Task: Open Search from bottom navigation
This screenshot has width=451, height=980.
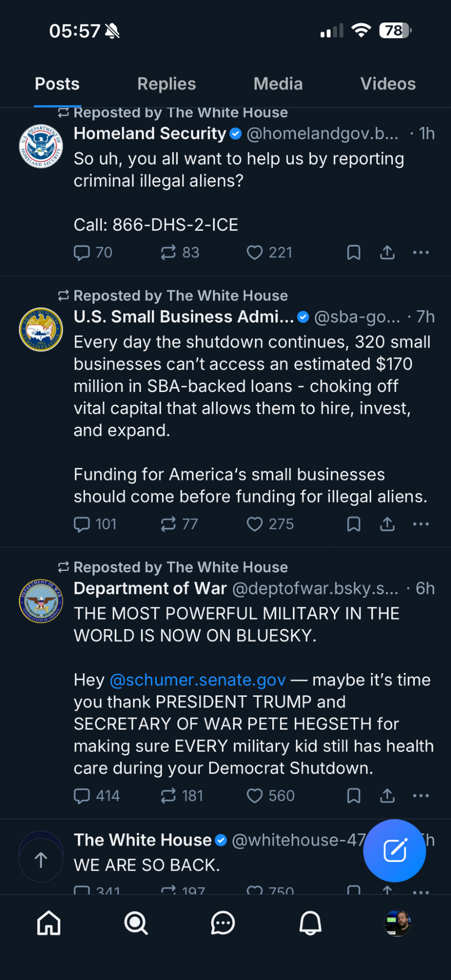Action: point(136,923)
